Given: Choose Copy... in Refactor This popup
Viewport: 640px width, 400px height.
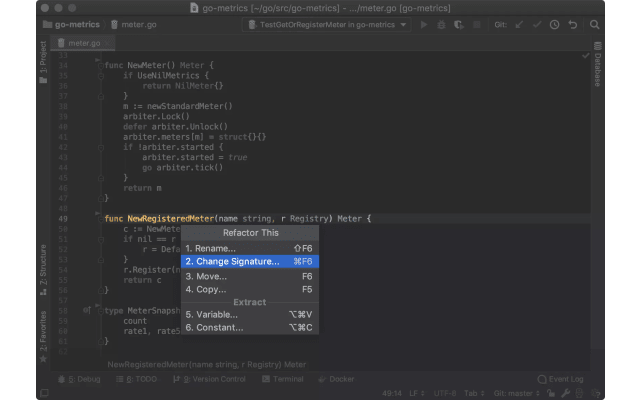Looking at the screenshot, I should [250, 289].
